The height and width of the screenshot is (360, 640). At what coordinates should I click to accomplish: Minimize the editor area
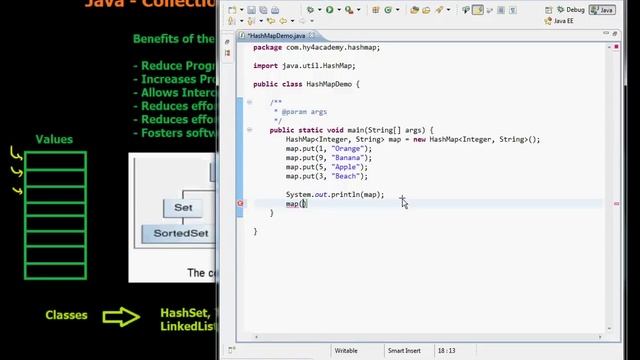[606, 33]
